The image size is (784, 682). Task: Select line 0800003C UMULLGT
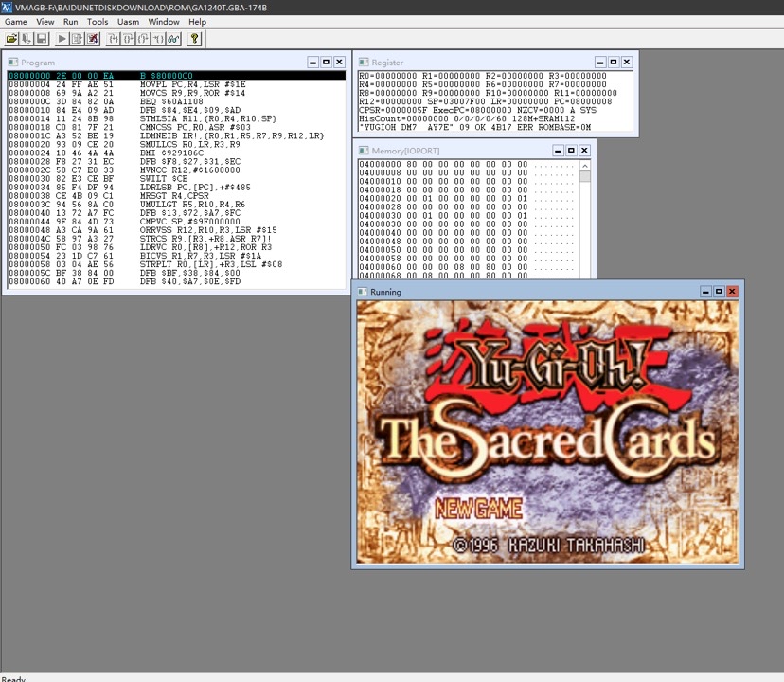pyautogui.click(x=176, y=205)
